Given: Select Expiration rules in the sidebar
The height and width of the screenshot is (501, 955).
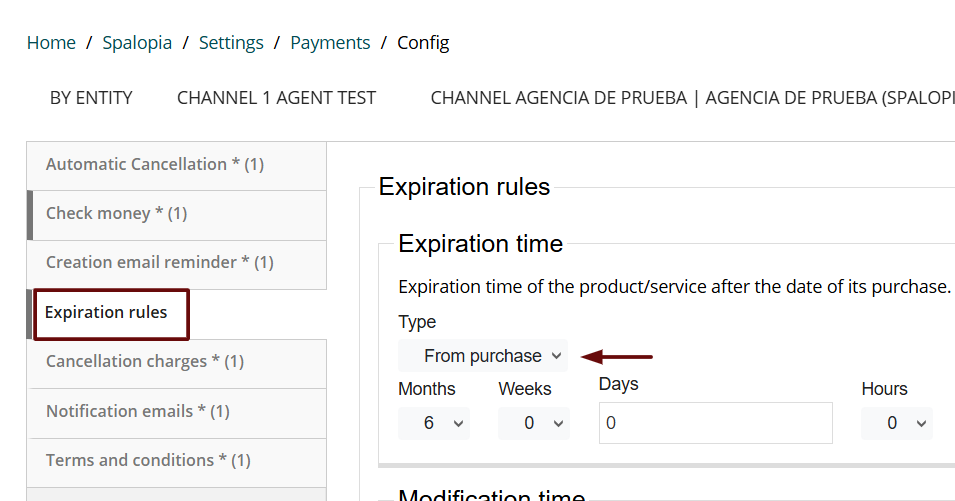Looking at the screenshot, I should click(106, 313).
